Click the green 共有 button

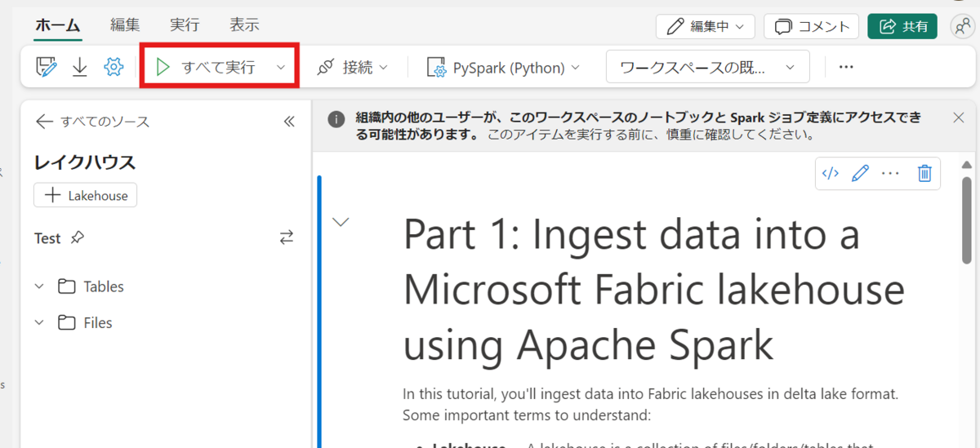pos(902,26)
